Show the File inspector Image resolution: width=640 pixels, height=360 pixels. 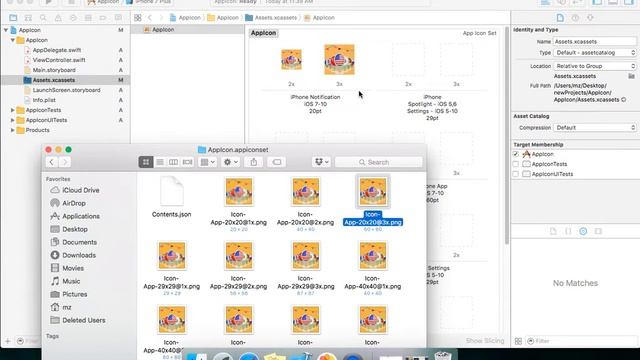click(560, 18)
